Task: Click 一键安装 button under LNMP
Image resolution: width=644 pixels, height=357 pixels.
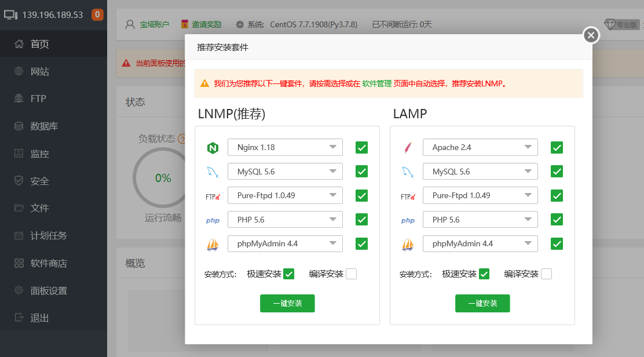Action: pyautogui.click(x=287, y=303)
